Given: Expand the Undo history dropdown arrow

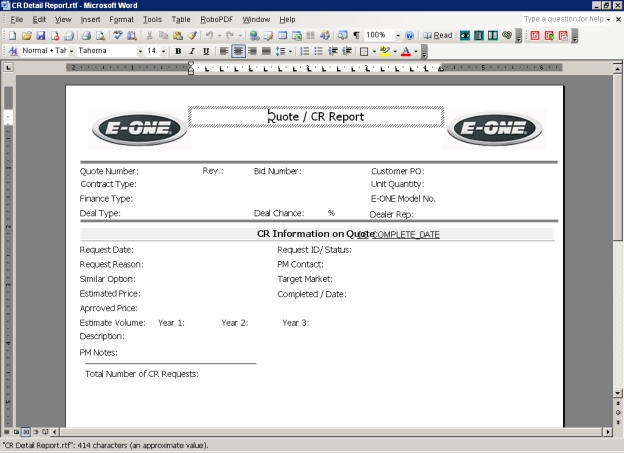Looking at the screenshot, I should (x=219, y=36).
